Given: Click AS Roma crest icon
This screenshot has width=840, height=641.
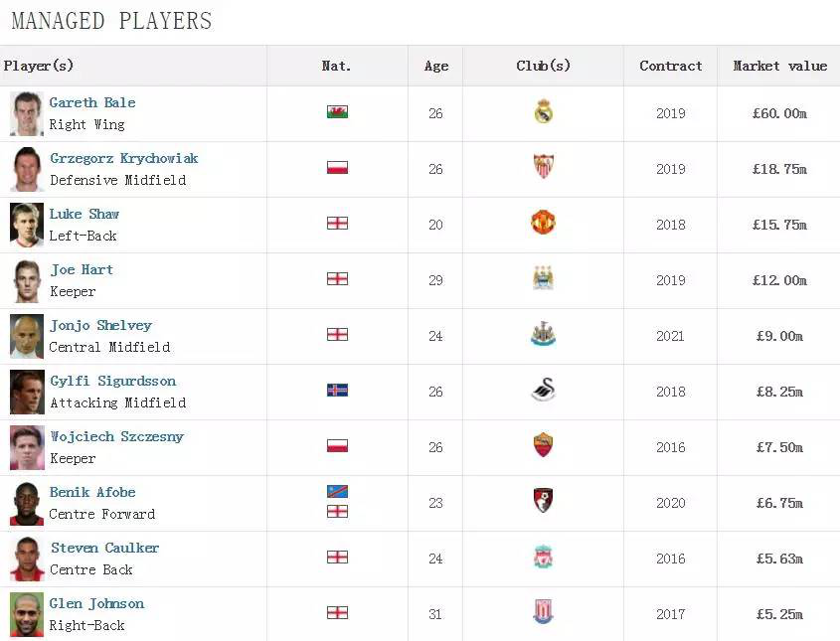Looking at the screenshot, I should [543, 445].
